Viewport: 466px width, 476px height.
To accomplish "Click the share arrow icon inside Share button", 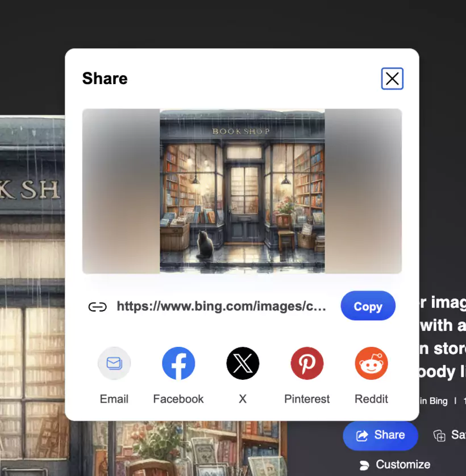I will pyautogui.click(x=361, y=435).
